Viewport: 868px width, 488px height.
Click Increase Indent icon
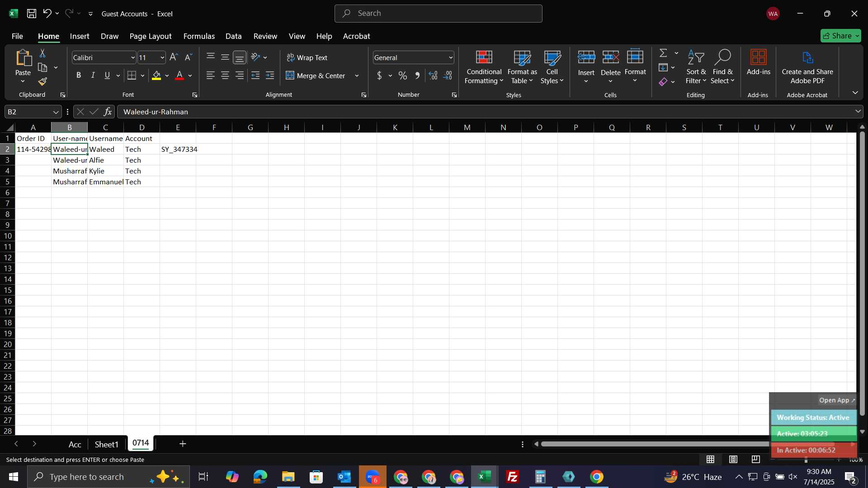270,75
